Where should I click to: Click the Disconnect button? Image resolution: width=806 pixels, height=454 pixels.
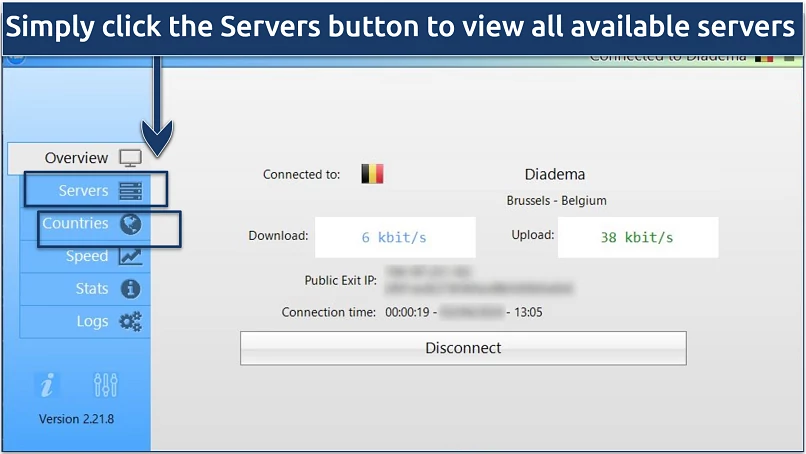click(463, 348)
